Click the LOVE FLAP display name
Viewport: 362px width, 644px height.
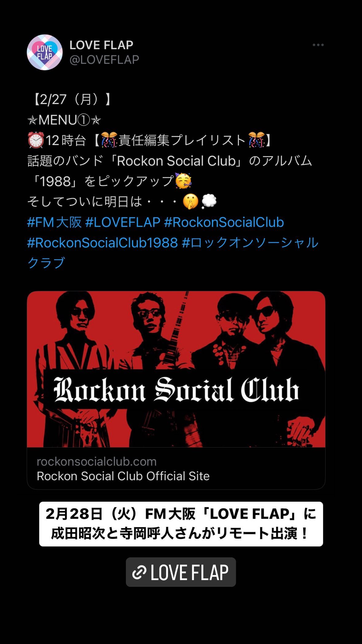tap(101, 45)
